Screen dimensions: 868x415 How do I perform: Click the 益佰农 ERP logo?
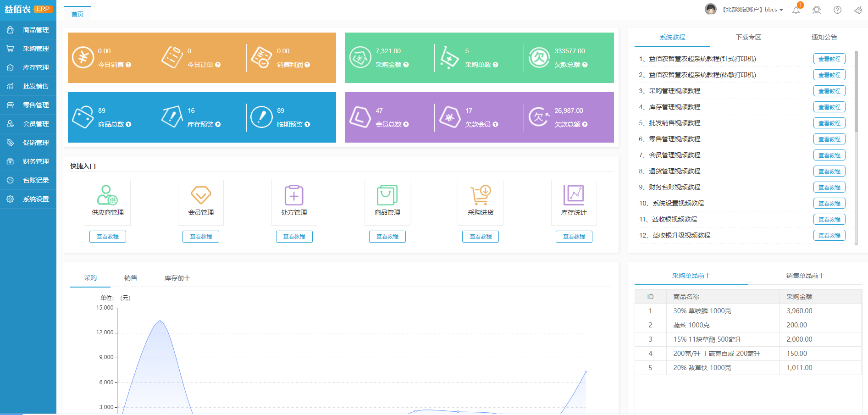28,9
